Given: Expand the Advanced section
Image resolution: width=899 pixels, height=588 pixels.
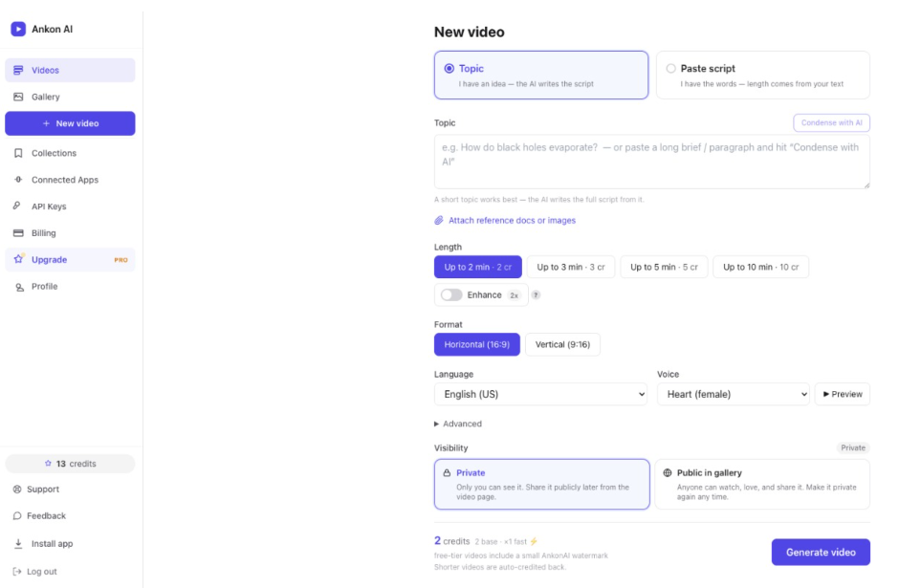Looking at the screenshot, I should click(x=457, y=424).
